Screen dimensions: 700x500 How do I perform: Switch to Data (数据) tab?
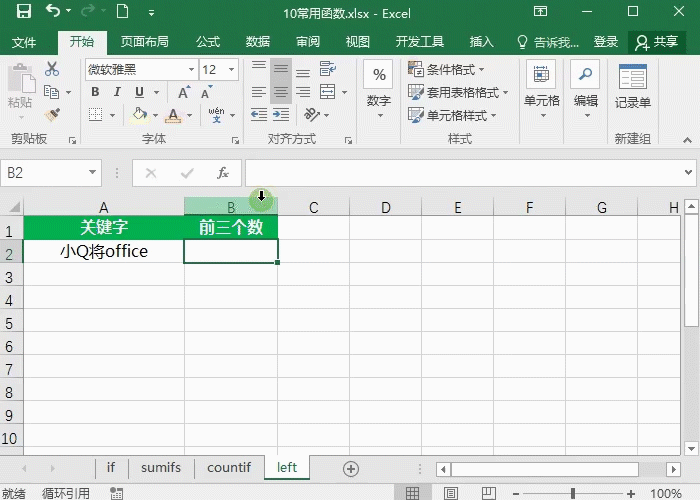258,42
